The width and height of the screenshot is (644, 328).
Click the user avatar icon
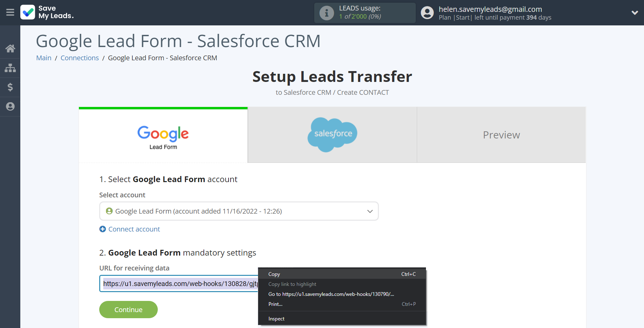point(427,13)
